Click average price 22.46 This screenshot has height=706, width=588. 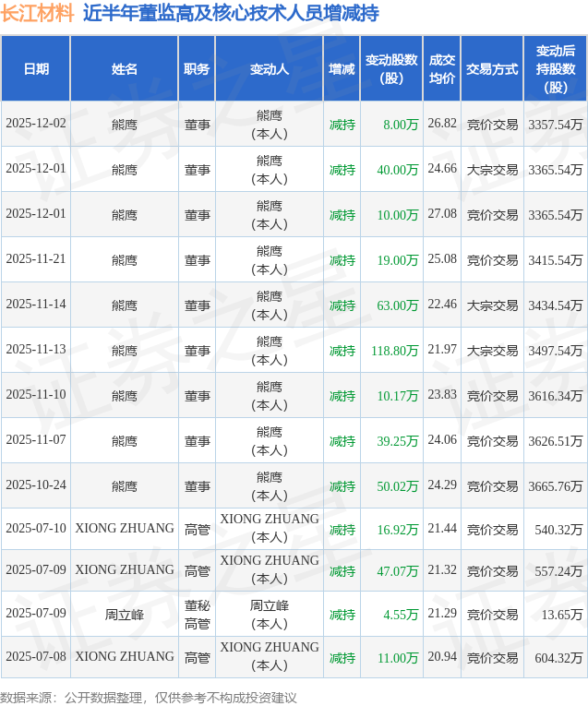[x=442, y=305]
